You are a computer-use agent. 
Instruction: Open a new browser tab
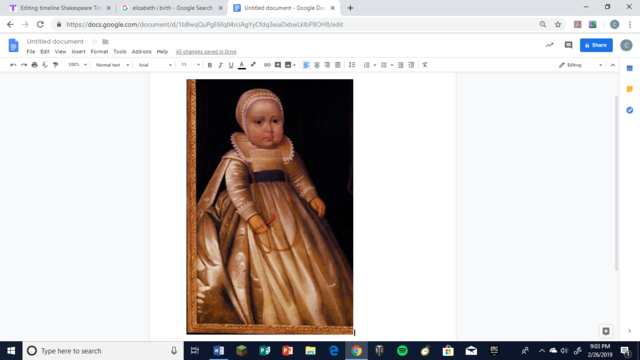tap(350, 8)
